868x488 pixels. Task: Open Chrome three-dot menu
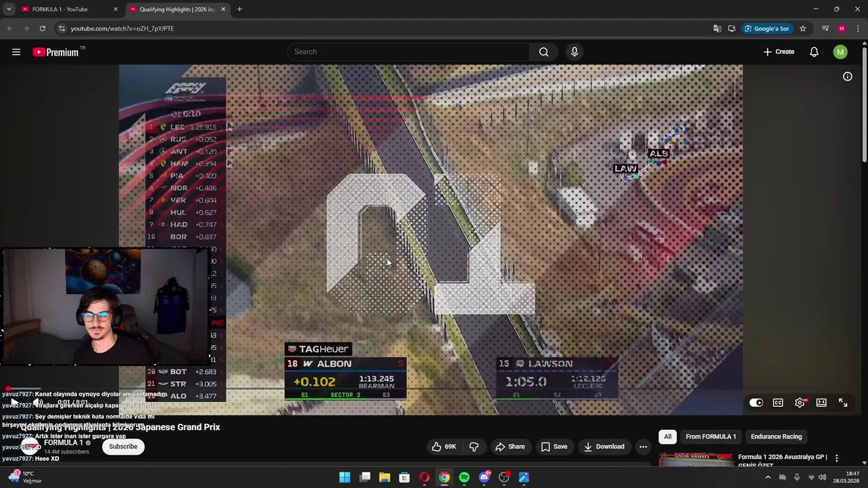click(859, 28)
